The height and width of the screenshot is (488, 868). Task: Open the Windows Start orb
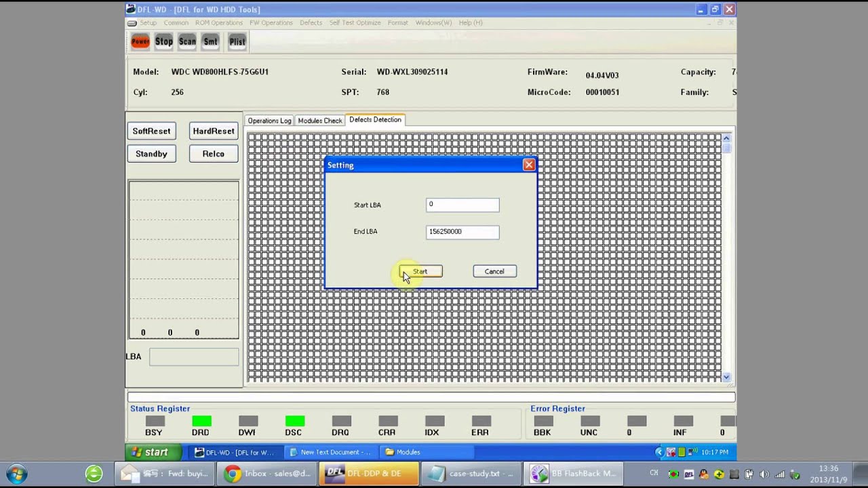tap(16, 474)
